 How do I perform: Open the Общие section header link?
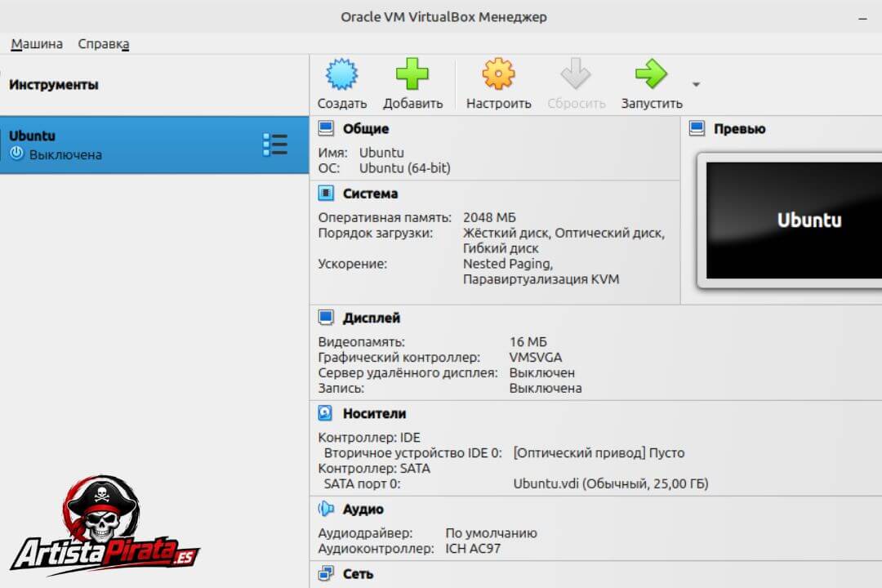[366, 129]
